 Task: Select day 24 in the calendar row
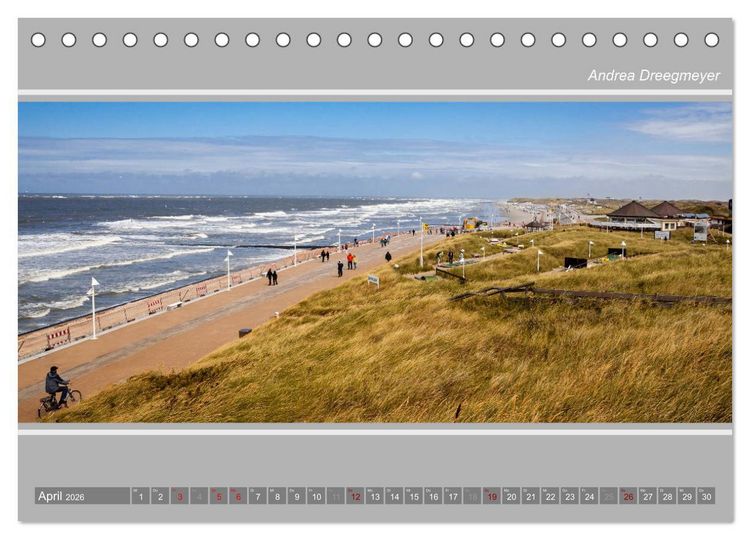[x=590, y=496]
